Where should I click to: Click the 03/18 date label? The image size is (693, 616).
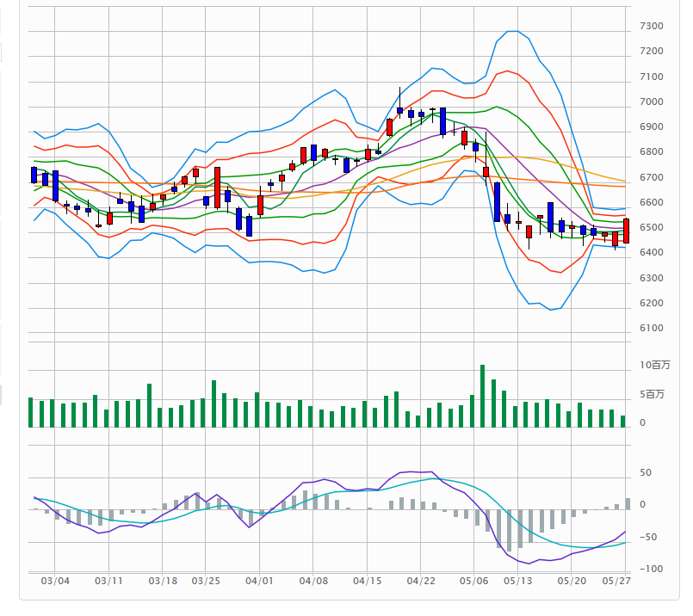coord(163,581)
